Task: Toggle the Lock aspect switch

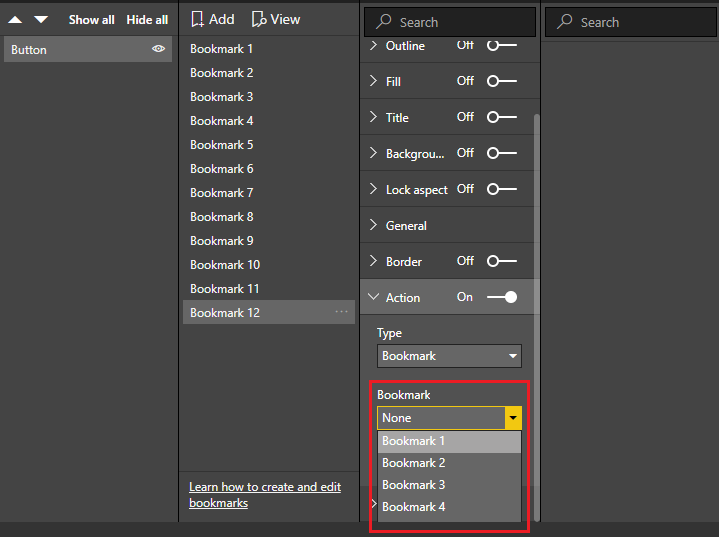Action: tap(502, 189)
